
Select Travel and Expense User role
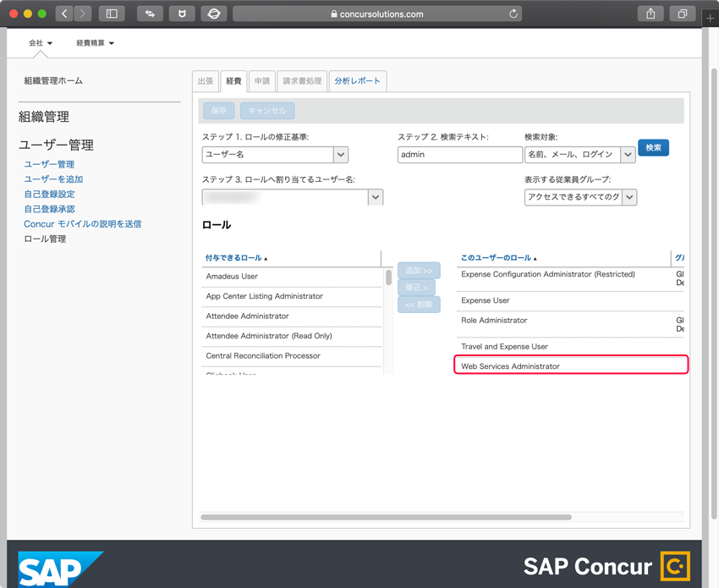coord(570,347)
